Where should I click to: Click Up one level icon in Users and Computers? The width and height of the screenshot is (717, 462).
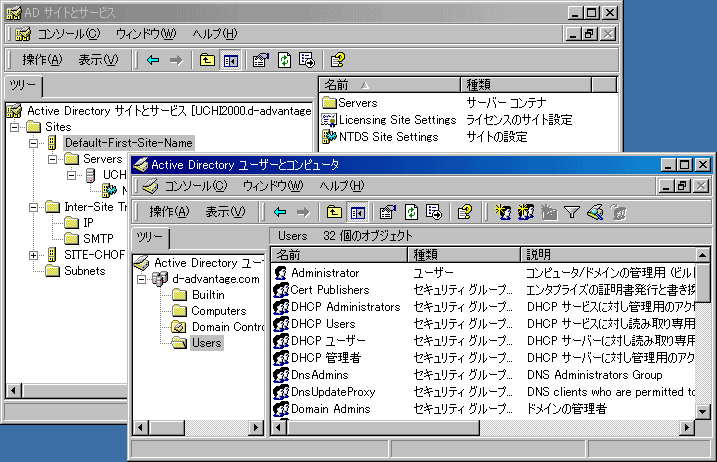334,212
